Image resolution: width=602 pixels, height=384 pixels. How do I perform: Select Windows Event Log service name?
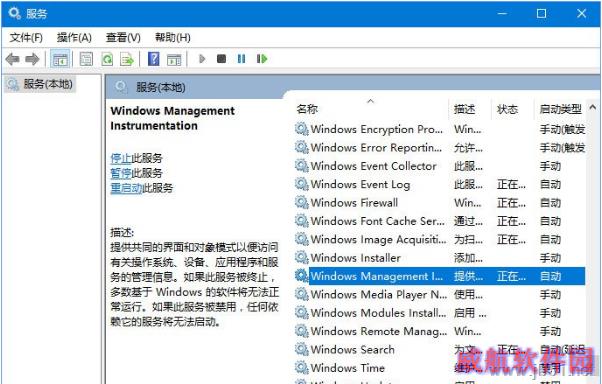click(360, 185)
